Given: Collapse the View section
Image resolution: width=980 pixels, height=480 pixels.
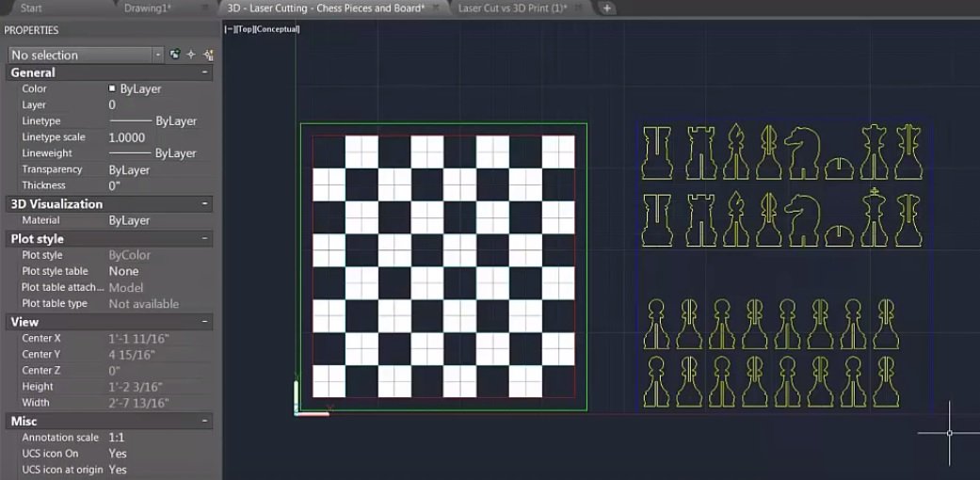Looking at the screenshot, I should coord(204,322).
